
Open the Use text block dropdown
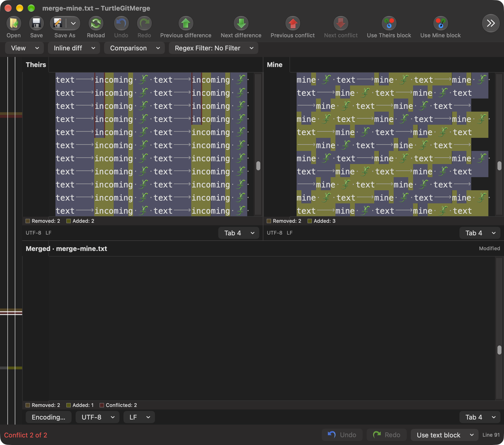coord(445,435)
